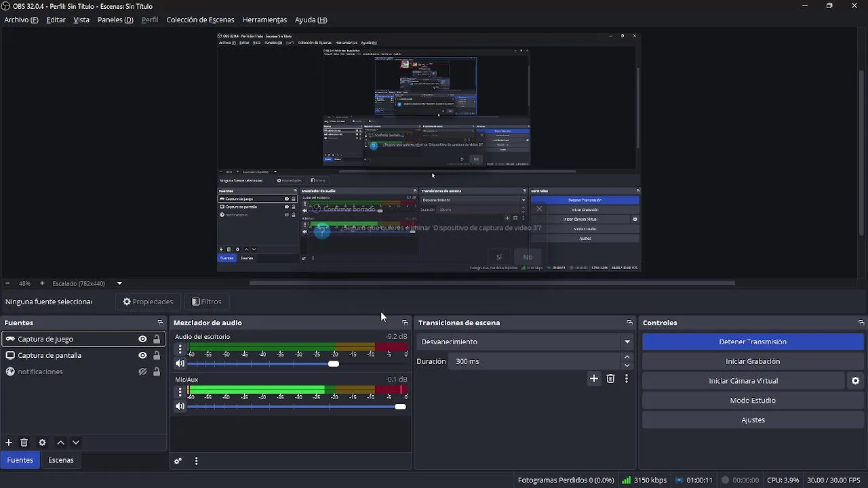The image size is (868, 488).
Task: Open the Colección de Escenas menu
Action: click(x=200, y=20)
